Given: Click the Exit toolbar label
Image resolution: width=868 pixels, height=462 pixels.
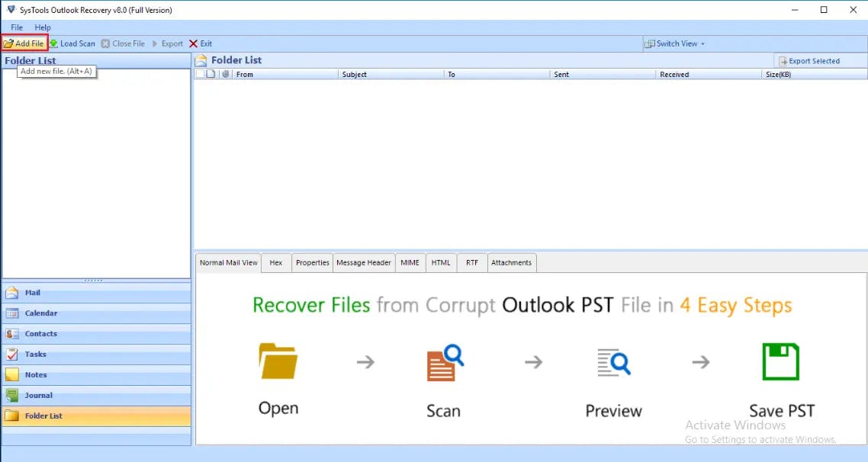Looking at the screenshot, I should (x=206, y=43).
